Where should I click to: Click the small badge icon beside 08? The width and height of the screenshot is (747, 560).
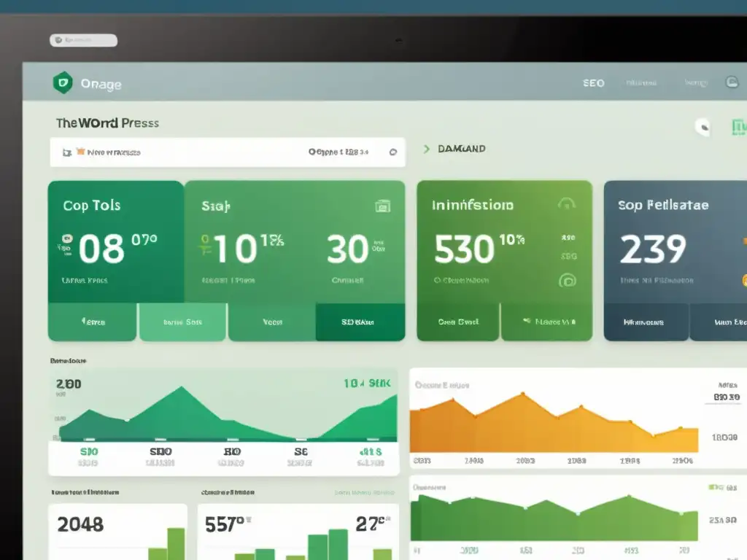point(66,238)
